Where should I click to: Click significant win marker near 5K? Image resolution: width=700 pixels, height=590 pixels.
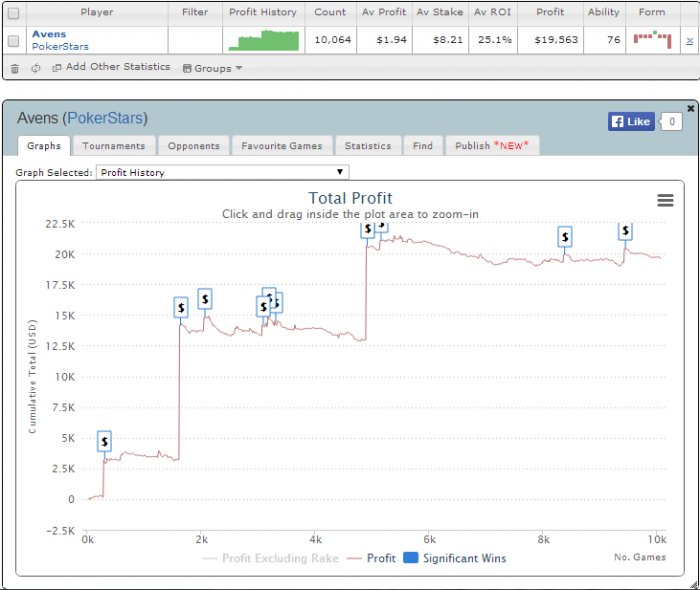[104, 441]
